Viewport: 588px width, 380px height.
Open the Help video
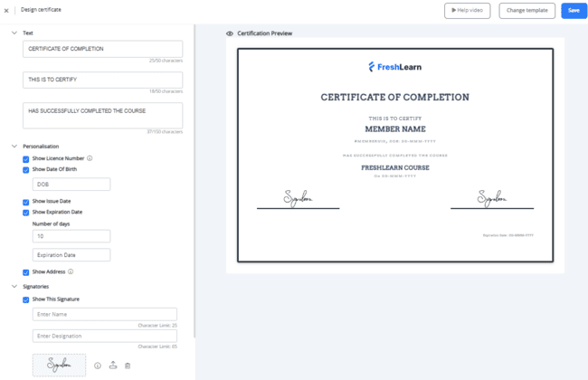[x=468, y=11]
